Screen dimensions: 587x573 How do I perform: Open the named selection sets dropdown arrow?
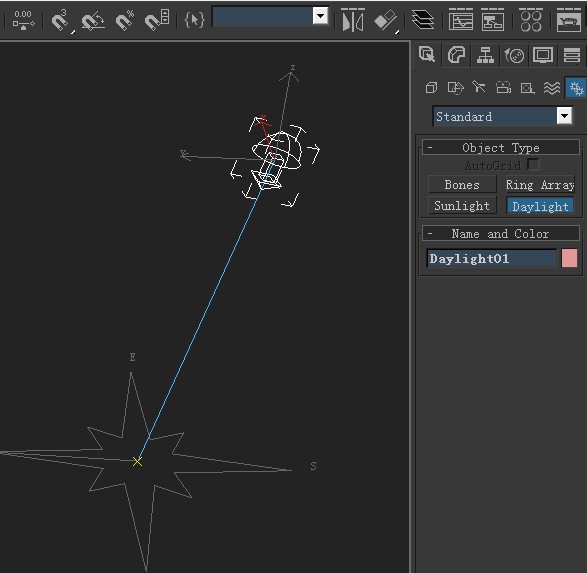pyautogui.click(x=320, y=16)
